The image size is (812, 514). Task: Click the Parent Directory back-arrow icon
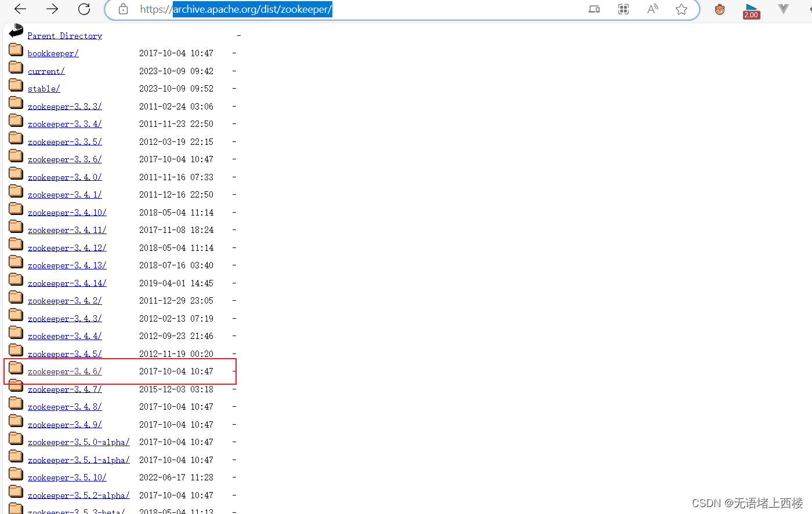click(16, 31)
